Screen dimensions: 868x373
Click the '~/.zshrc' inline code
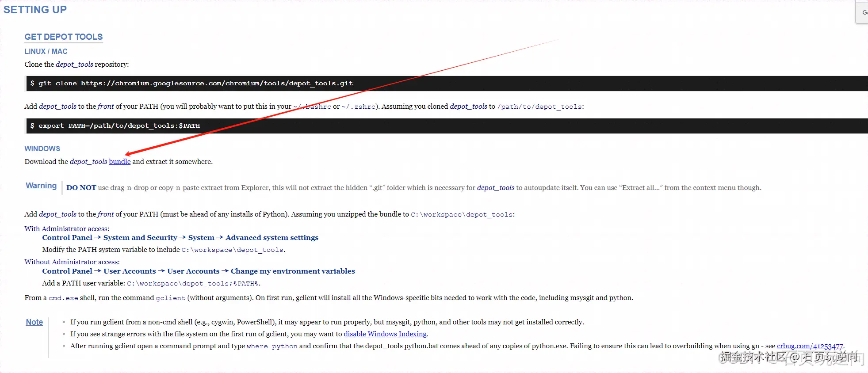tap(359, 107)
